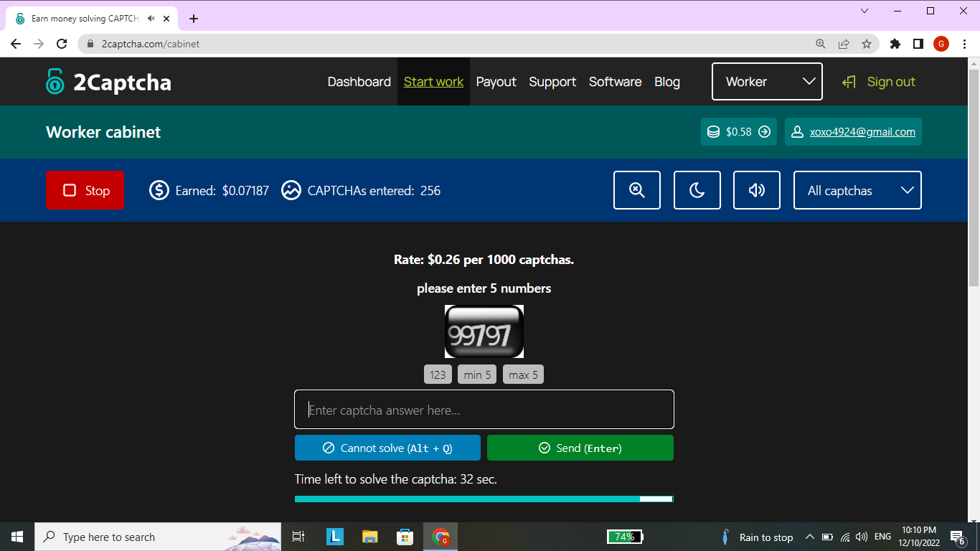Open the Chrome three-dot menu

(x=964, y=44)
